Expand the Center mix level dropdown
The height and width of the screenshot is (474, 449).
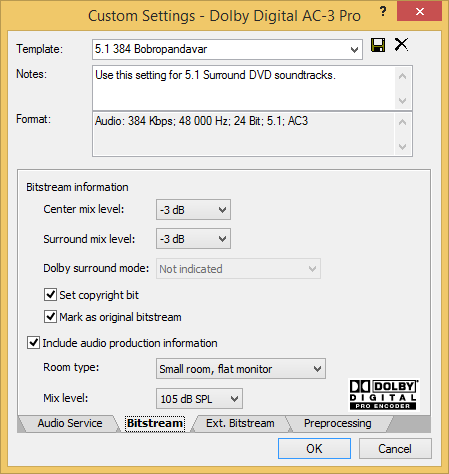click(193, 210)
